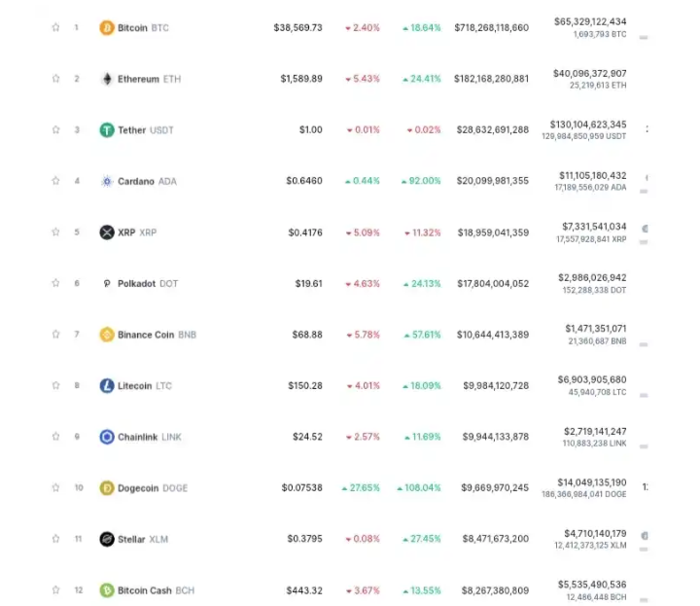Image resolution: width=700 pixels, height=606 pixels.
Task: Click the Dogecoin logo icon
Action: coord(107,487)
